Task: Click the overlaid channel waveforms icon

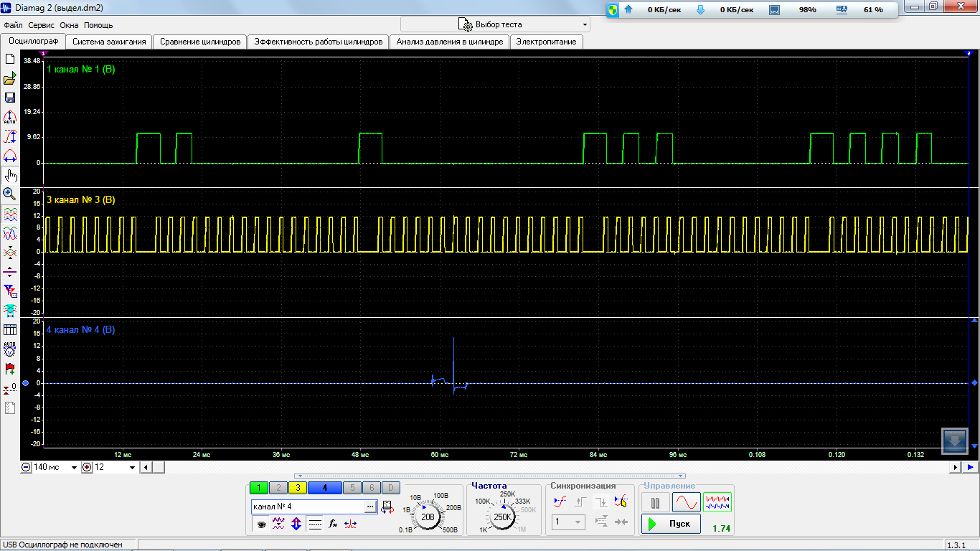Action: pyautogui.click(x=10, y=233)
